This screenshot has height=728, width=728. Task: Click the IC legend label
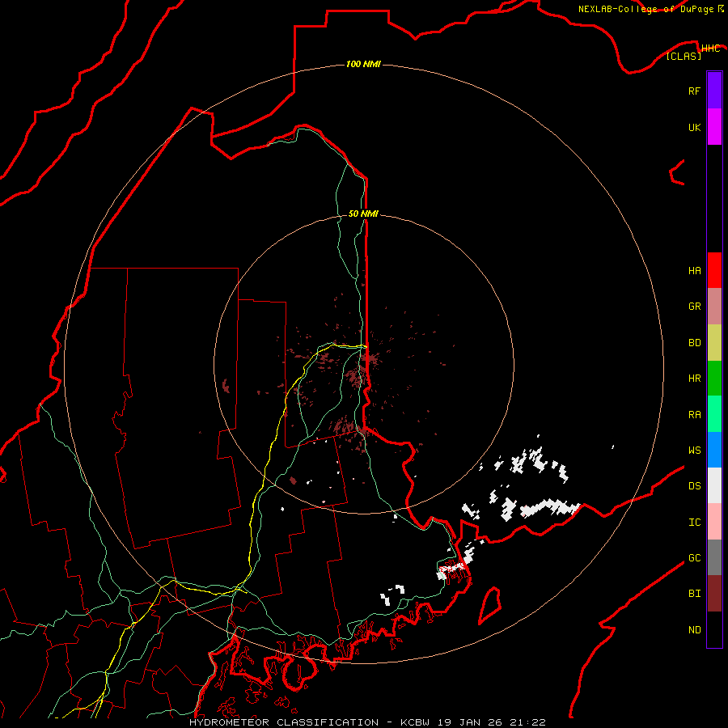[x=694, y=523]
